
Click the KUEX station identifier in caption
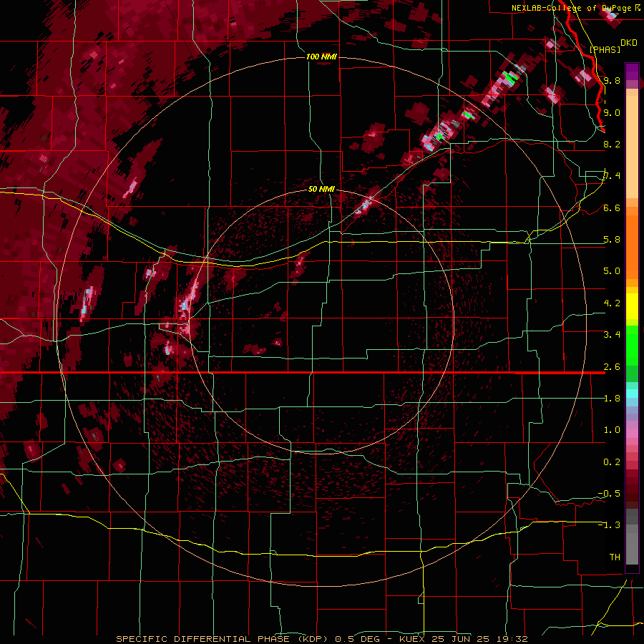[x=412, y=639]
